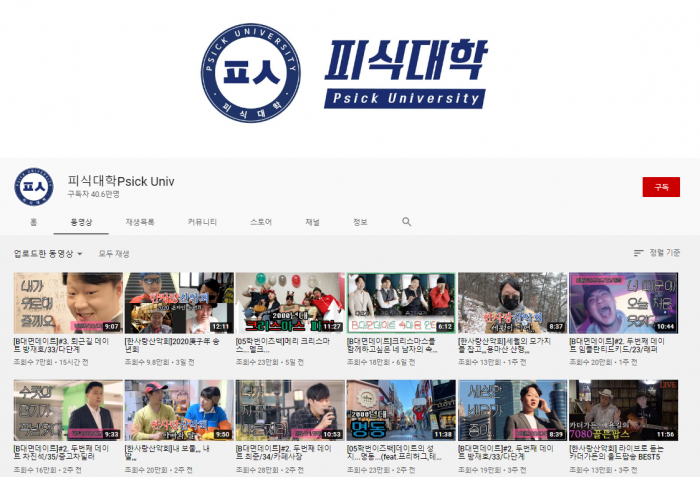Image resolution: width=700 pixels, height=477 pixels.
Task: Click '조회수 9.8만회 • 3일 전' text
Action: tap(159, 362)
